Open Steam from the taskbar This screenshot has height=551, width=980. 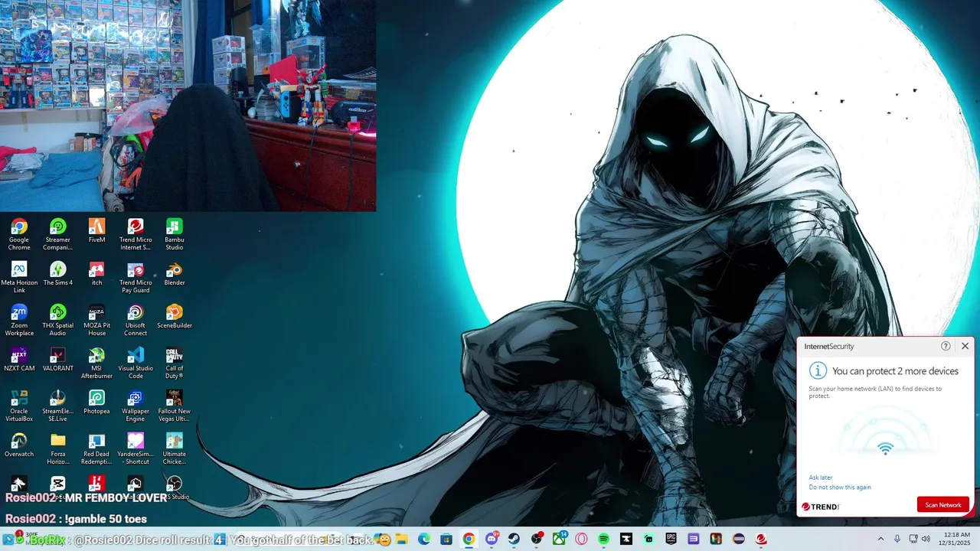514,539
